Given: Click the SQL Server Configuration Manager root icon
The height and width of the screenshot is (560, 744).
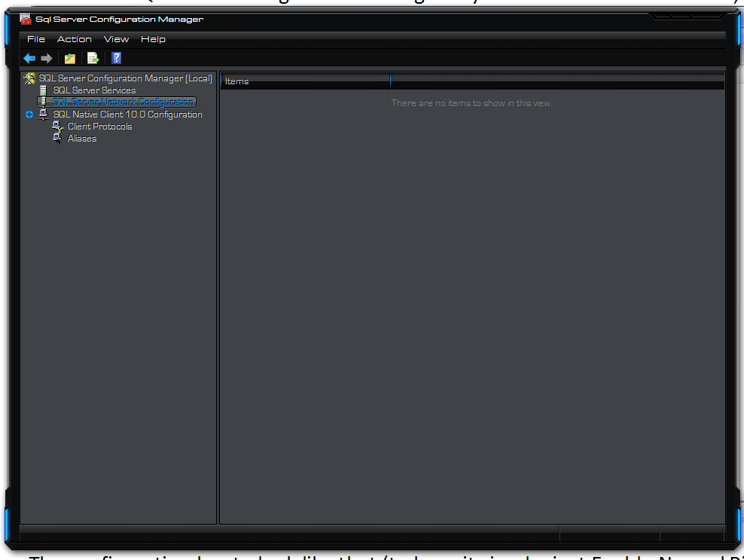Looking at the screenshot, I should point(30,78).
